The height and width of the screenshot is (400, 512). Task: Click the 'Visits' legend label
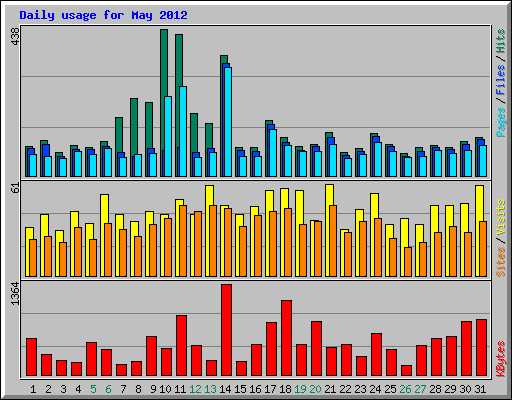click(501, 218)
